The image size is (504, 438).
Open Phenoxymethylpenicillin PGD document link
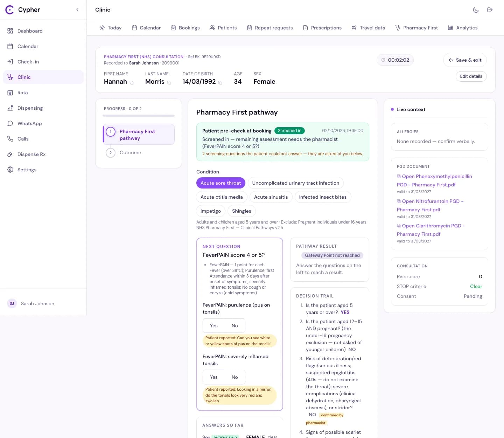434,180
